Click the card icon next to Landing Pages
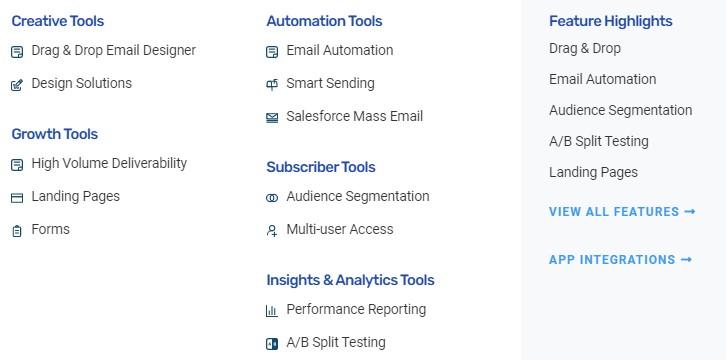Viewport: 726px width, 360px height. click(17, 198)
